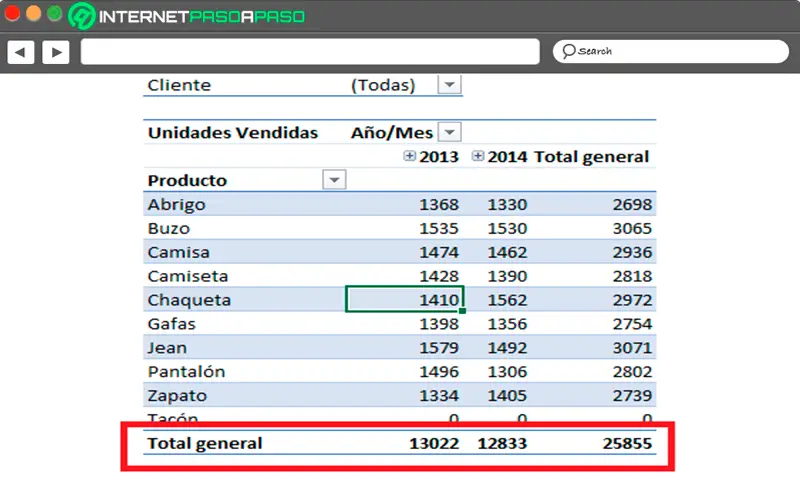Image resolution: width=800 pixels, height=500 pixels.
Task: Open the Producto row filter dropdown
Action: [x=334, y=180]
